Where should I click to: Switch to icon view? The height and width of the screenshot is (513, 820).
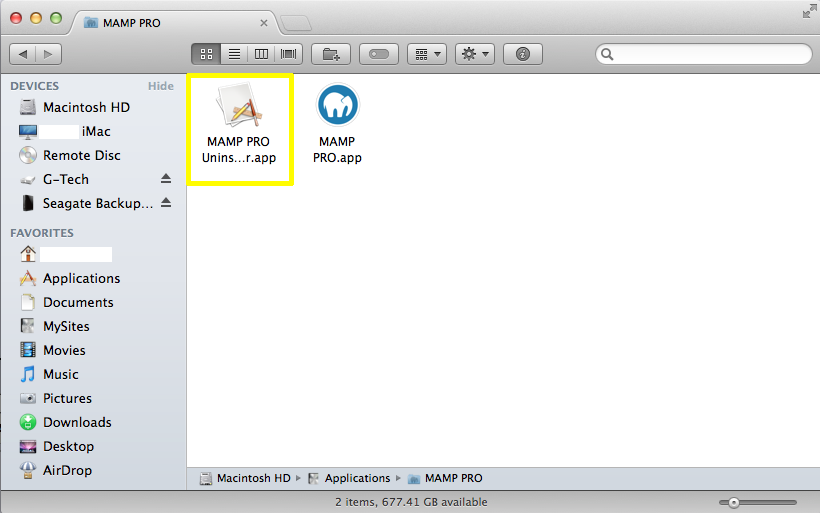click(x=206, y=54)
